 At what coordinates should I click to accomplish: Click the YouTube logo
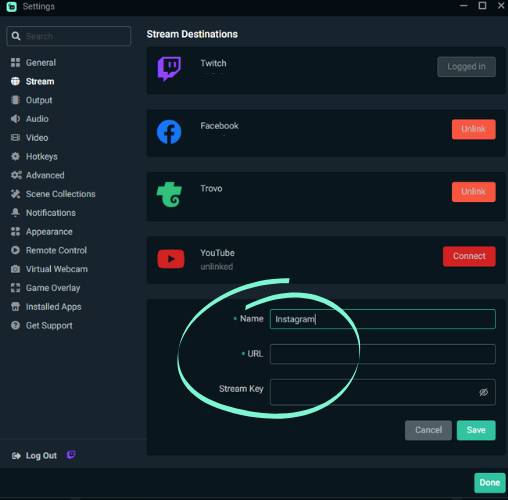point(171,259)
